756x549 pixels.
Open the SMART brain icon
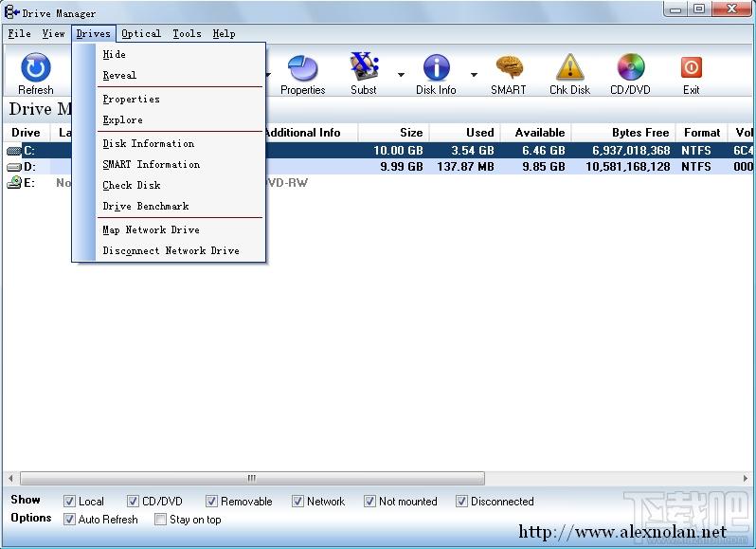pyautogui.click(x=509, y=68)
